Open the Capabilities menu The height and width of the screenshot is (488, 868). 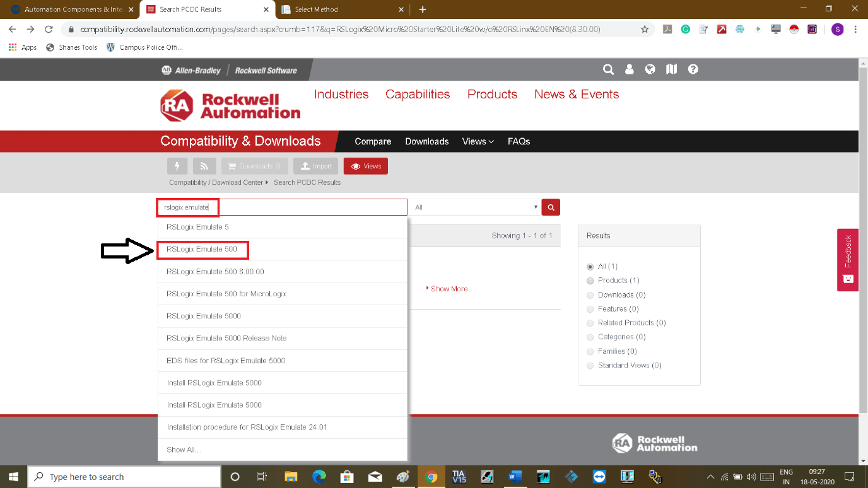418,94
